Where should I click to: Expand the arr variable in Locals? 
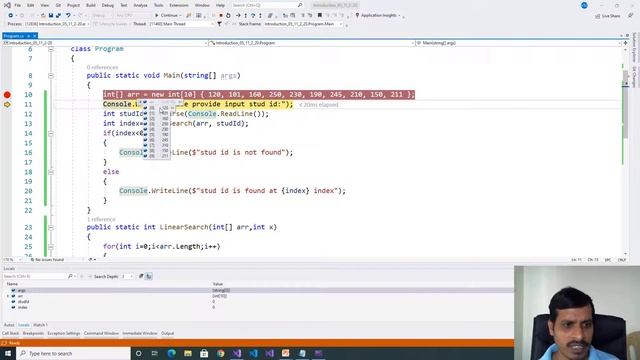(7, 296)
